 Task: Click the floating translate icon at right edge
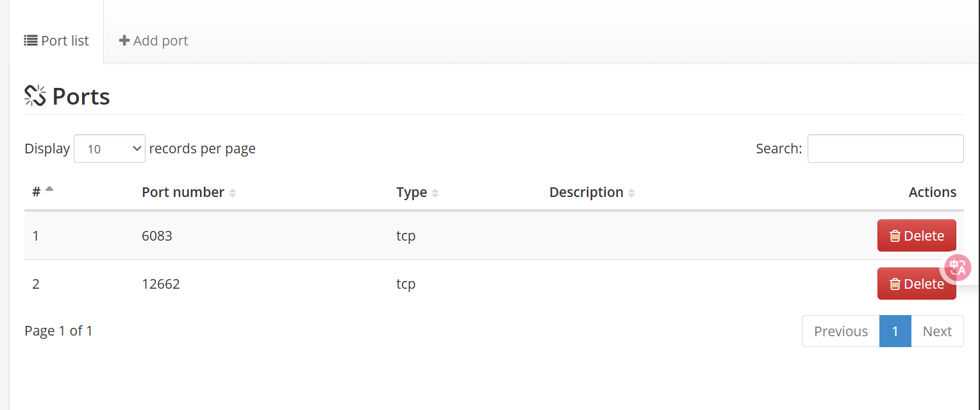pyautogui.click(x=959, y=267)
